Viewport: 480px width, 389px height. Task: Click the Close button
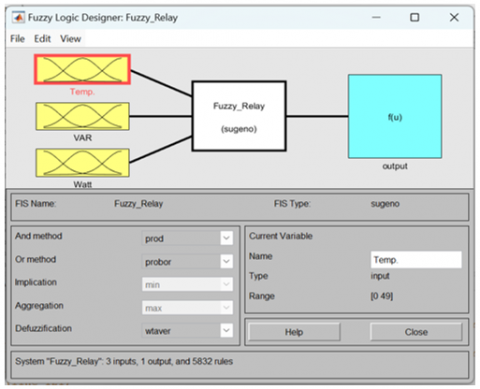point(416,332)
